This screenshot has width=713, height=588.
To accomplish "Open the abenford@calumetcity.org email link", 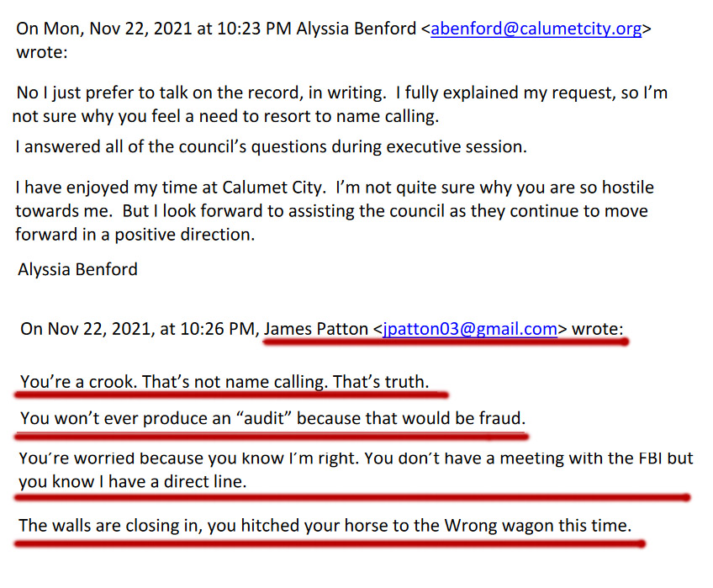I will pyautogui.click(x=536, y=29).
